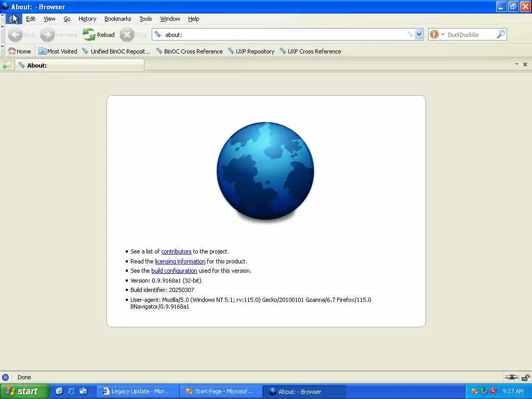Image resolution: width=532 pixels, height=399 pixels.
Task: Open the BinOC Cross Reference bookmark
Action: [189, 51]
